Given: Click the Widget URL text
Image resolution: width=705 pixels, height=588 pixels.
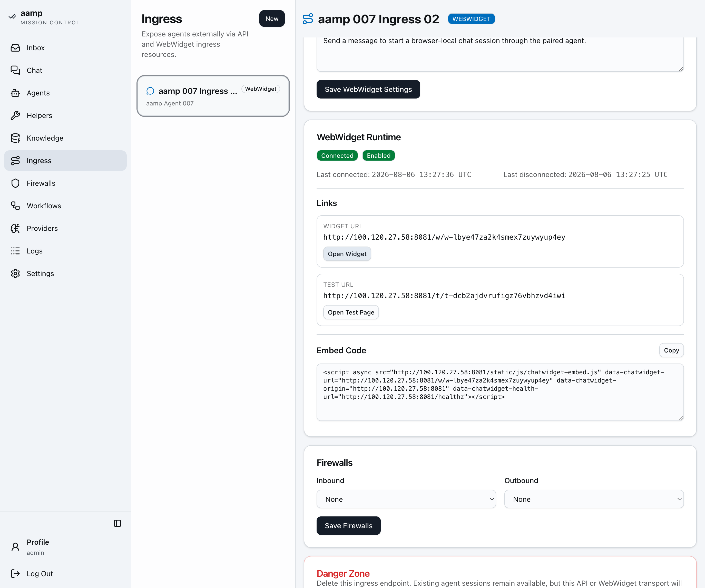Looking at the screenshot, I should point(444,237).
